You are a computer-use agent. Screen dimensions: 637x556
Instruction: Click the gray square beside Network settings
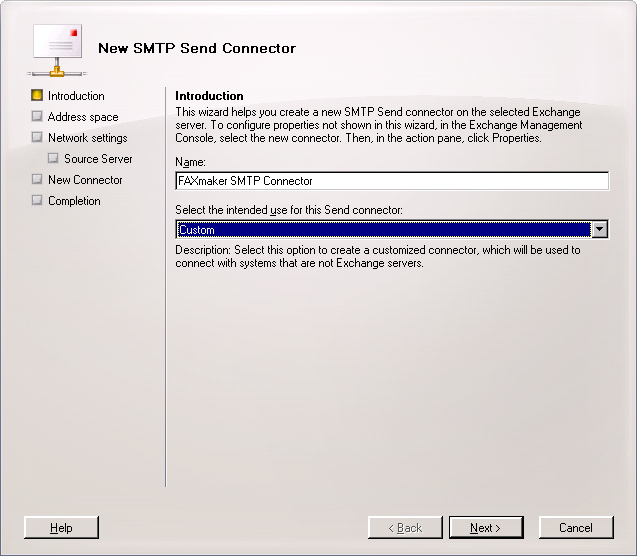point(37,138)
